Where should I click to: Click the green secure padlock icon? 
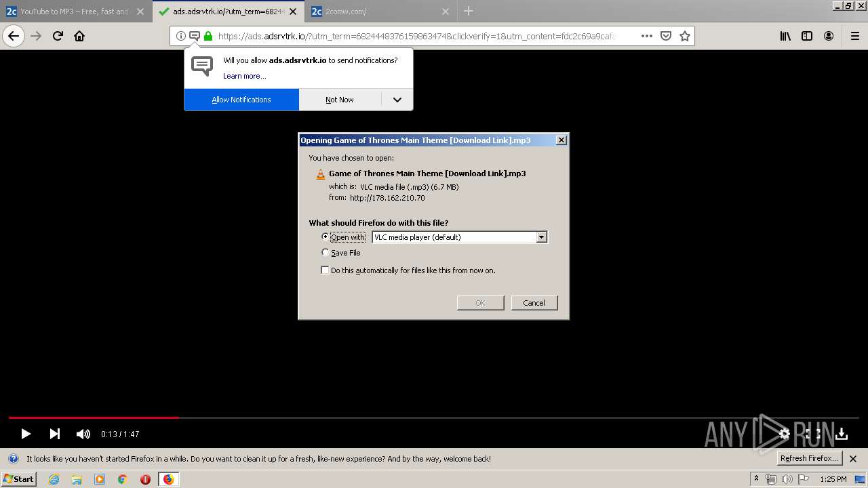[208, 36]
